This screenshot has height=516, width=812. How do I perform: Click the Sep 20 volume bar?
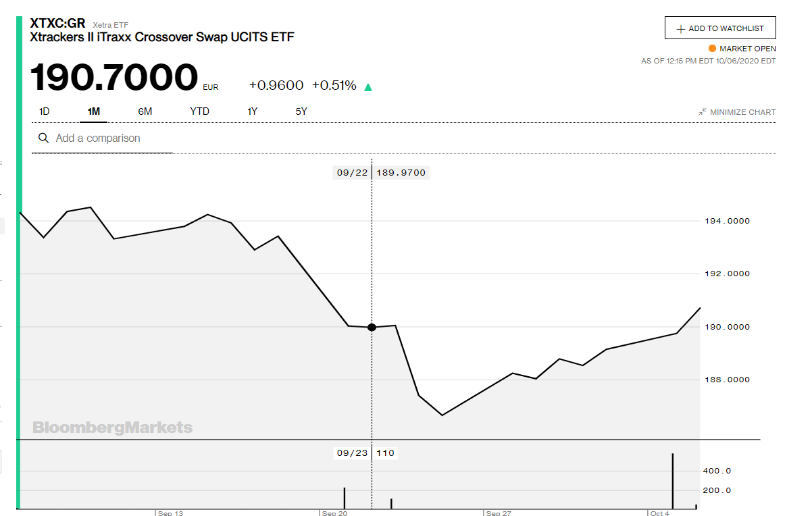(345, 498)
